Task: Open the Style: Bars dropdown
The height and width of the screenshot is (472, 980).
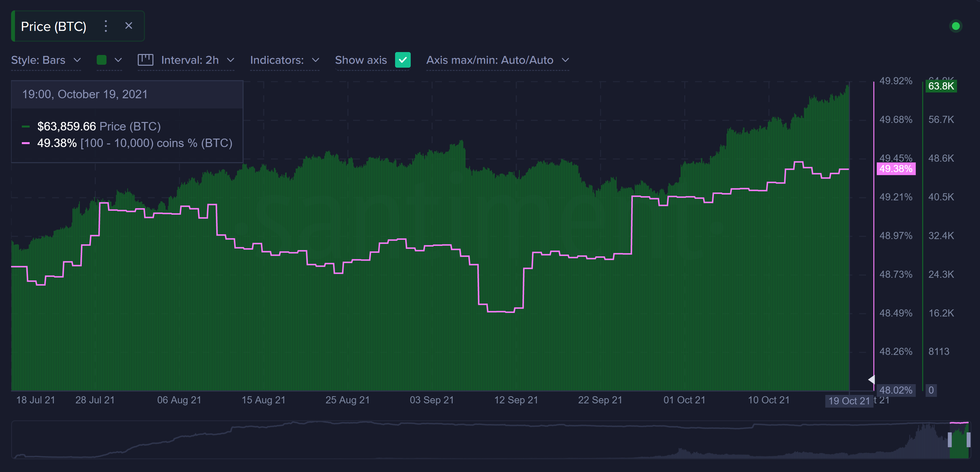Action: (x=46, y=60)
